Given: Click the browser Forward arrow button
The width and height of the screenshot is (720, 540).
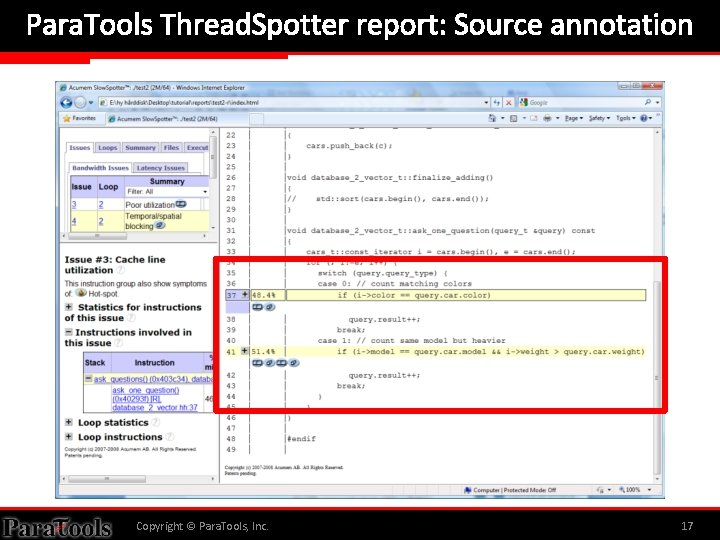Looking at the screenshot, I should (x=80, y=102).
